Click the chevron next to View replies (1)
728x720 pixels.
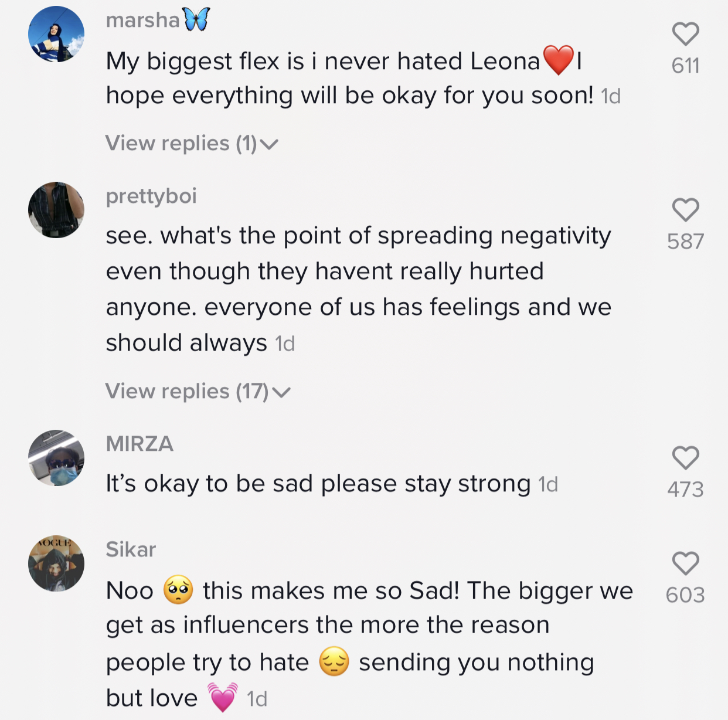pyautogui.click(x=269, y=144)
